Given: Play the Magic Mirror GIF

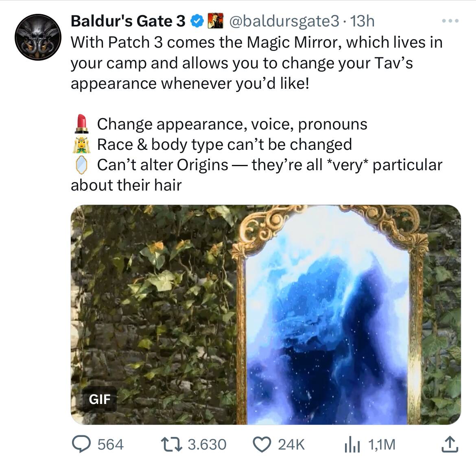Looking at the screenshot, I should point(266,314).
